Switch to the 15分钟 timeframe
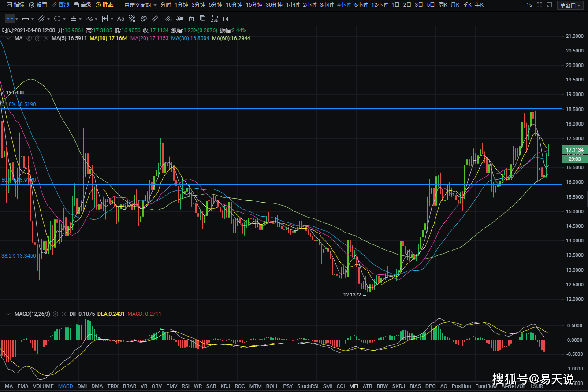 pos(253,5)
